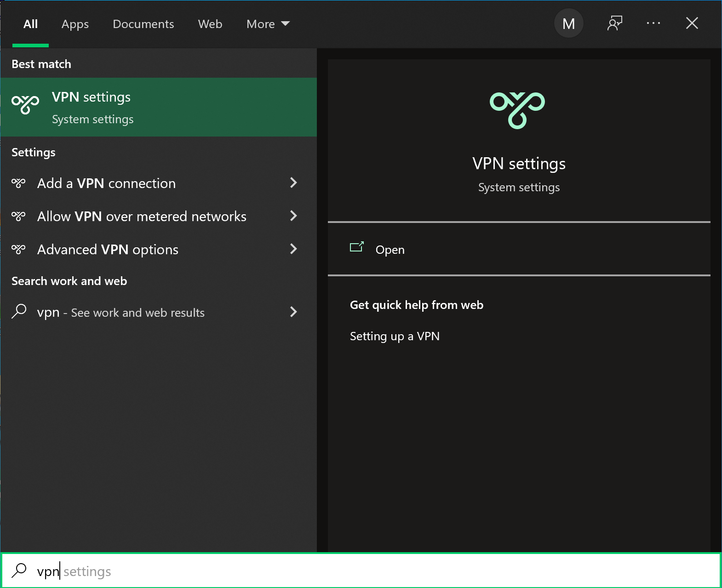Expand the Add a VPN connection chevron
This screenshot has height=588, width=722.
click(293, 183)
